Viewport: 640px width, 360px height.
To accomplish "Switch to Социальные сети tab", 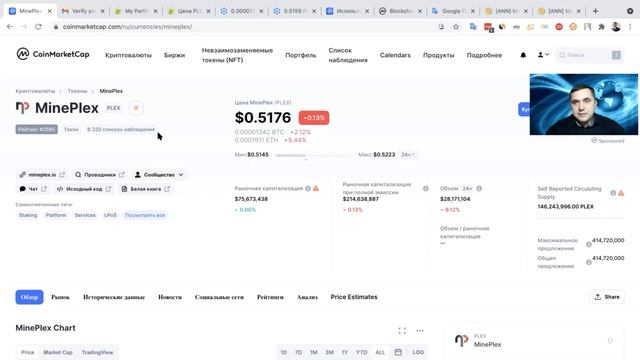I will pyautogui.click(x=219, y=297).
